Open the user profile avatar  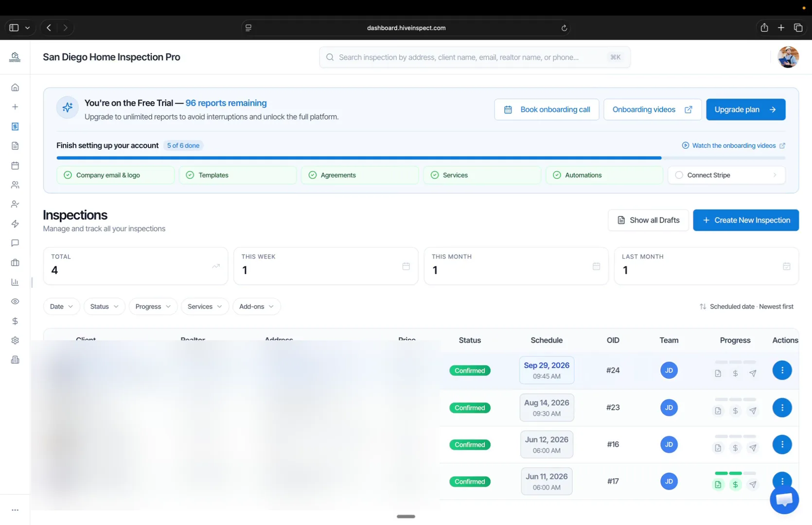pyautogui.click(x=788, y=57)
